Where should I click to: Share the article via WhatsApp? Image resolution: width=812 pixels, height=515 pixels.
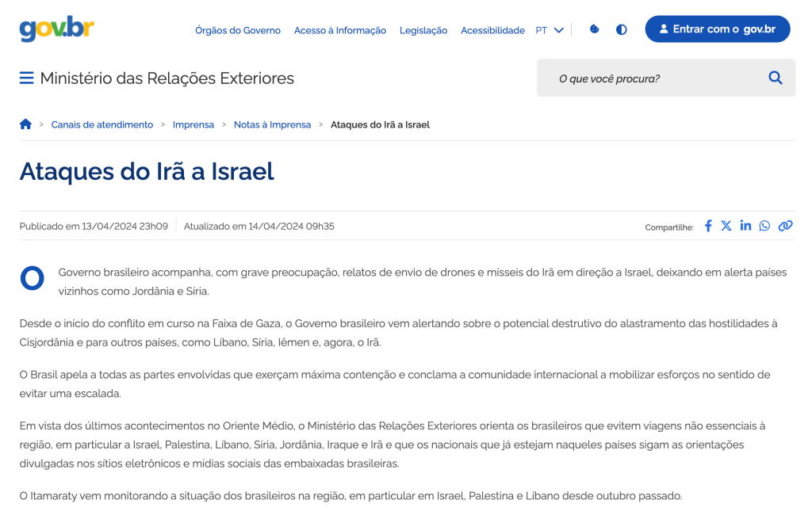point(764,226)
